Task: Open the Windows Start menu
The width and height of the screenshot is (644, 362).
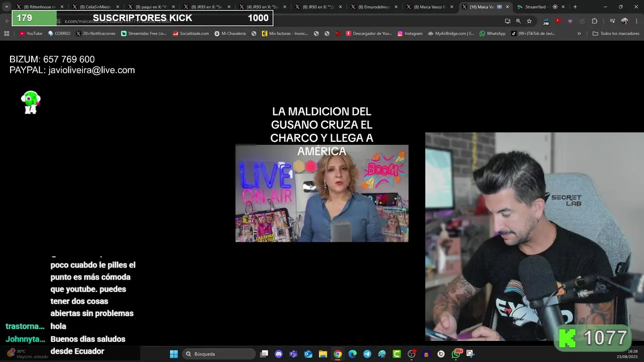Action: pos(174,354)
